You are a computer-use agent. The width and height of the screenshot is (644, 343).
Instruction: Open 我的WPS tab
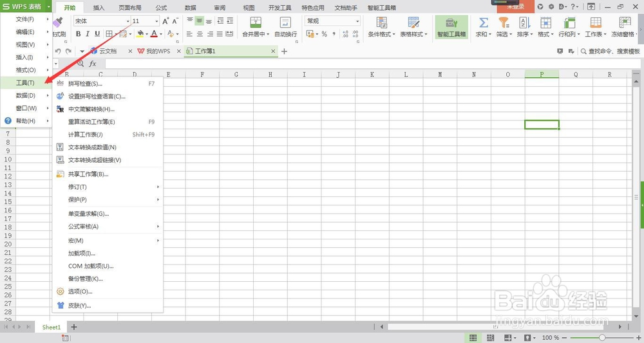coord(158,51)
